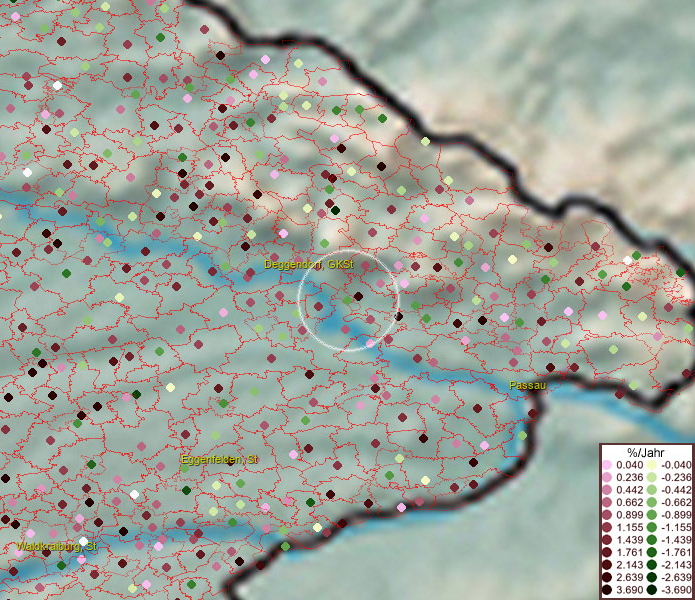Select legend value -1.439
695x600 pixels.
point(676,540)
